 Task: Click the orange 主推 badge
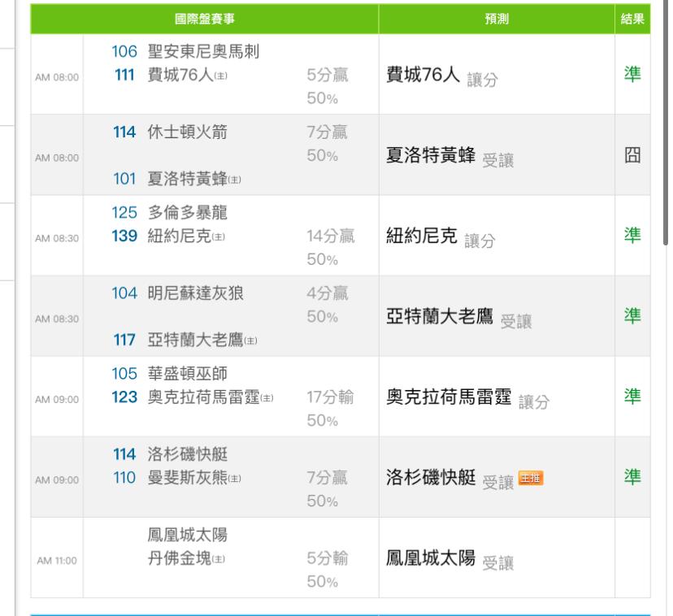coord(531,478)
